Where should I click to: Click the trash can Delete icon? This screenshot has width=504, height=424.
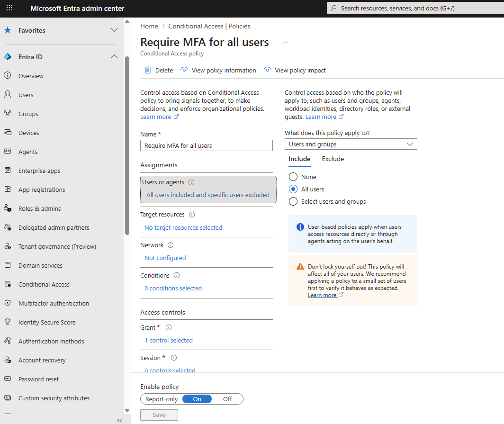click(147, 70)
